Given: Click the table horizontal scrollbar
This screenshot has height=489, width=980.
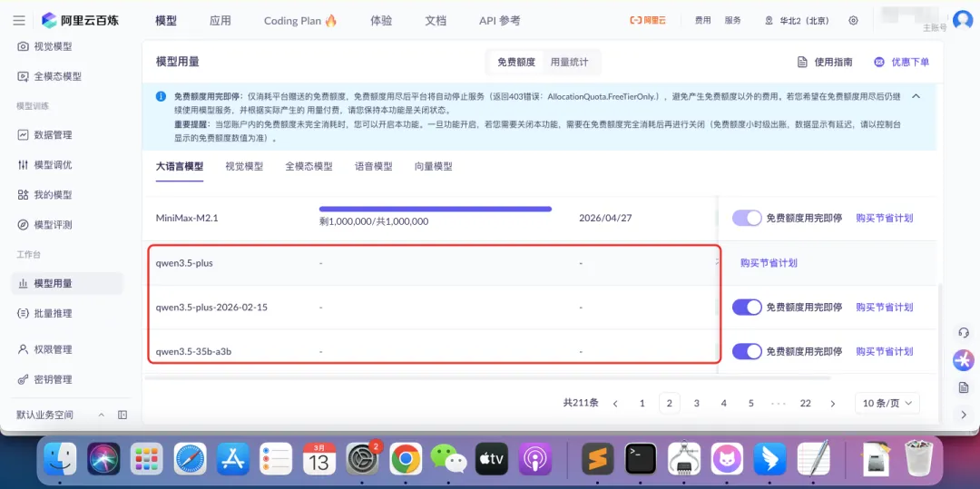Looking at the screenshot, I should (487, 377).
